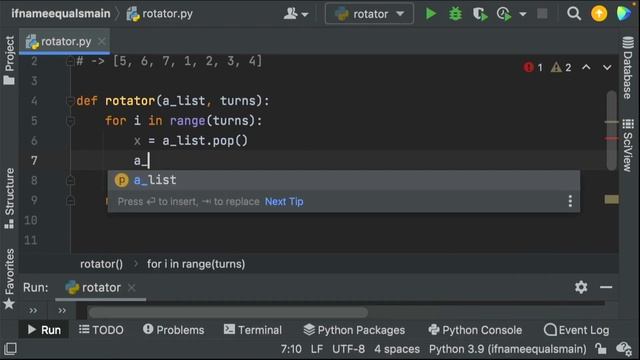This screenshot has width=640, height=360.
Task: Go to previous highlighted error arrow
Action: click(x=586, y=67)
